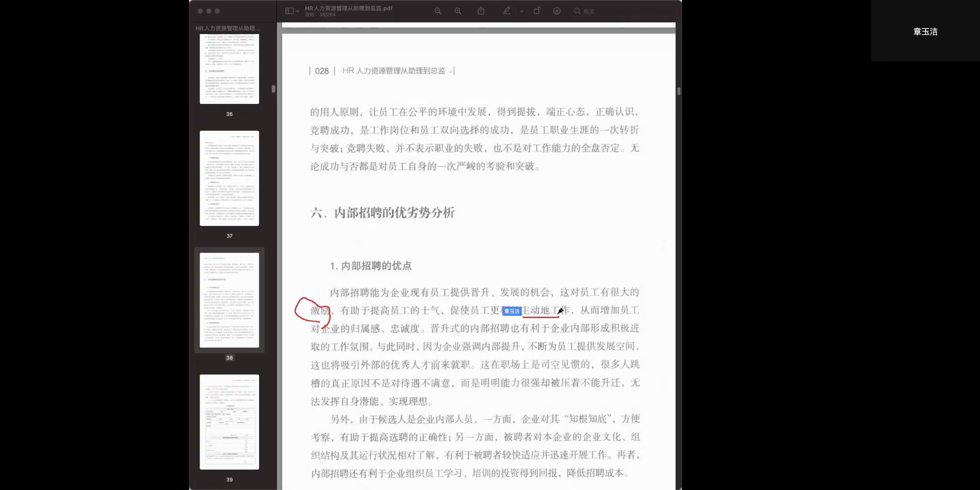This screenshot has width=980, height=490.
Task: Click the underlined text 主动地工作
Action: 545,310
